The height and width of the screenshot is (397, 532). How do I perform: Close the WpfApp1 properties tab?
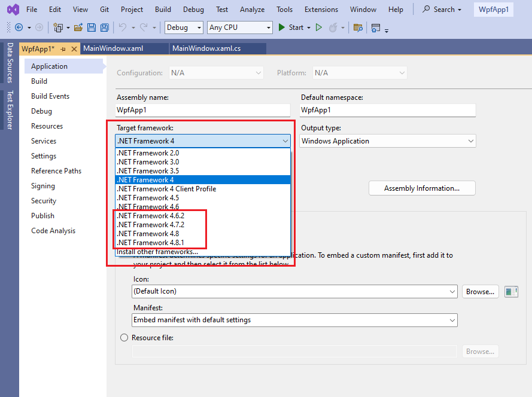[x=74, y=49]
